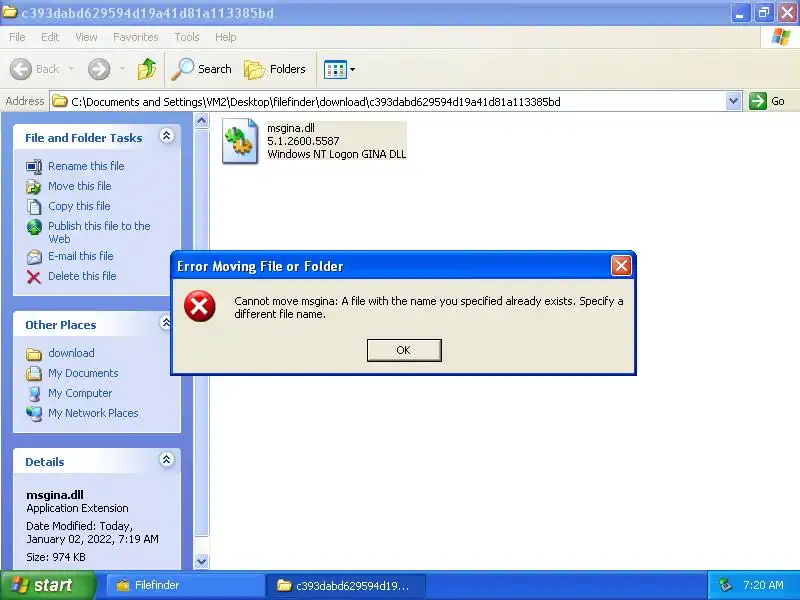Open the Edit menu
This screenshot has height=600, width=800.
50,37
